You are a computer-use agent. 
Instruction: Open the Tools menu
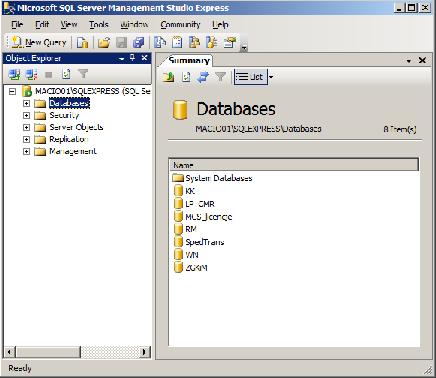(99, 24)
